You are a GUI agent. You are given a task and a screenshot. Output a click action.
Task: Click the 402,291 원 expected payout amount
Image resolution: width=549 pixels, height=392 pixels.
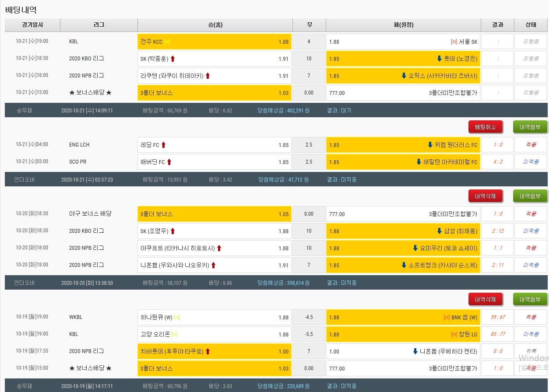pyautogui.click(x=298, y=111)
